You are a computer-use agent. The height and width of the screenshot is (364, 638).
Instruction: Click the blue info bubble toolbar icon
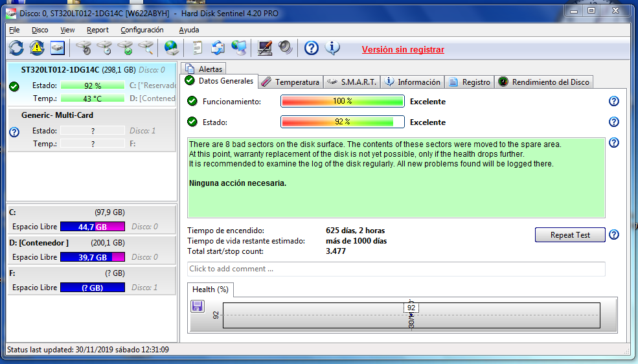[x=332, y=48]
